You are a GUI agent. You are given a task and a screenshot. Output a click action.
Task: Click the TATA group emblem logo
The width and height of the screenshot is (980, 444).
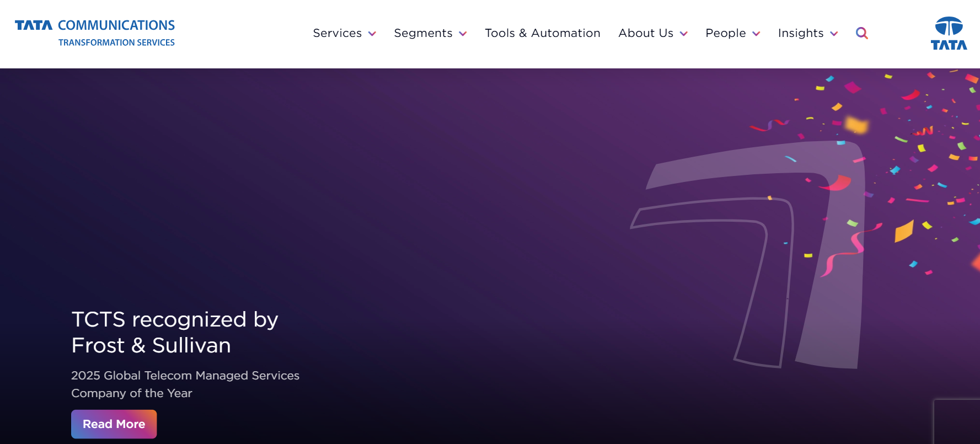[x=949, y=34]
